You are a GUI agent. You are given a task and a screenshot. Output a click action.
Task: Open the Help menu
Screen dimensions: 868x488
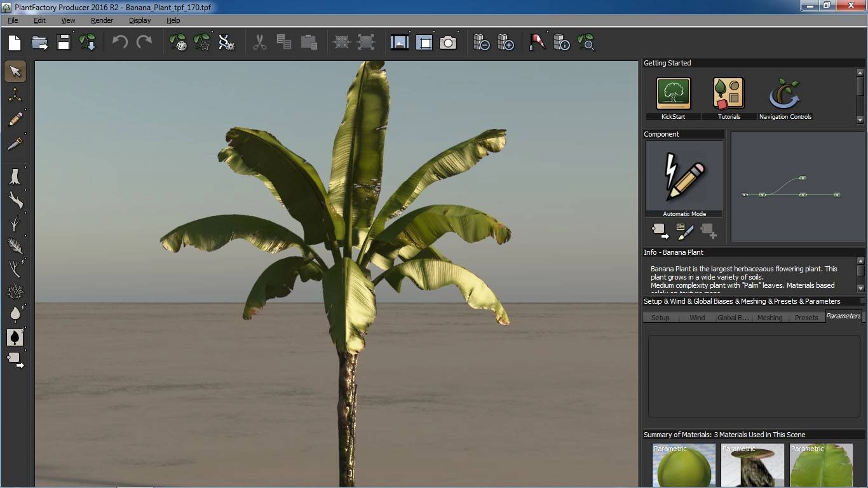point(173,20)
